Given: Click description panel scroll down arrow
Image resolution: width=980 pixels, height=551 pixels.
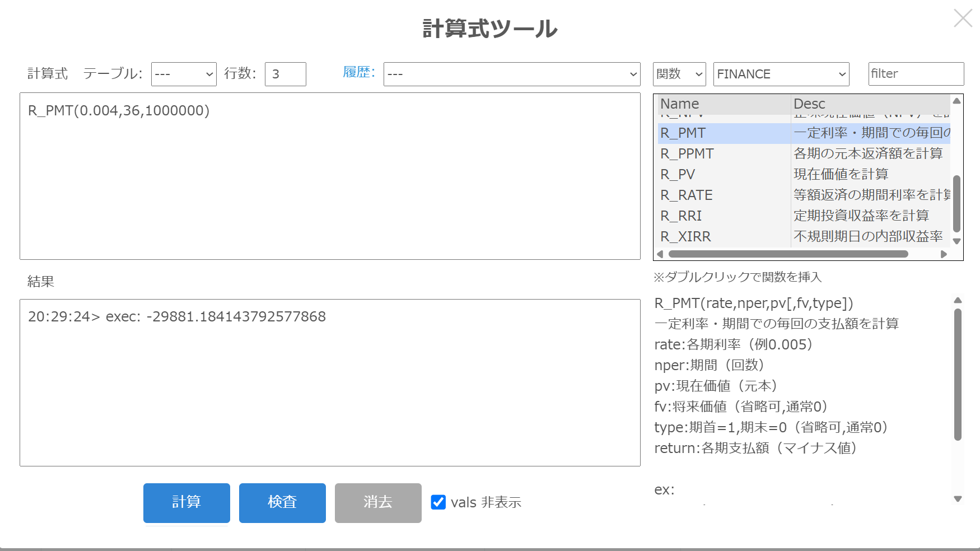Looking at the screenshot, I should [958, 499].
